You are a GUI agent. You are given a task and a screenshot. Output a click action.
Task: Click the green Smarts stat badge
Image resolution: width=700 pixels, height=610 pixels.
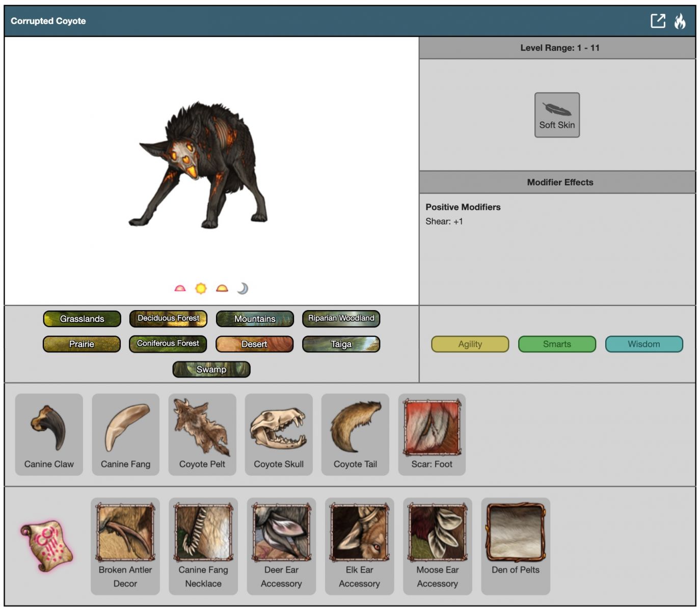(557, 344)
